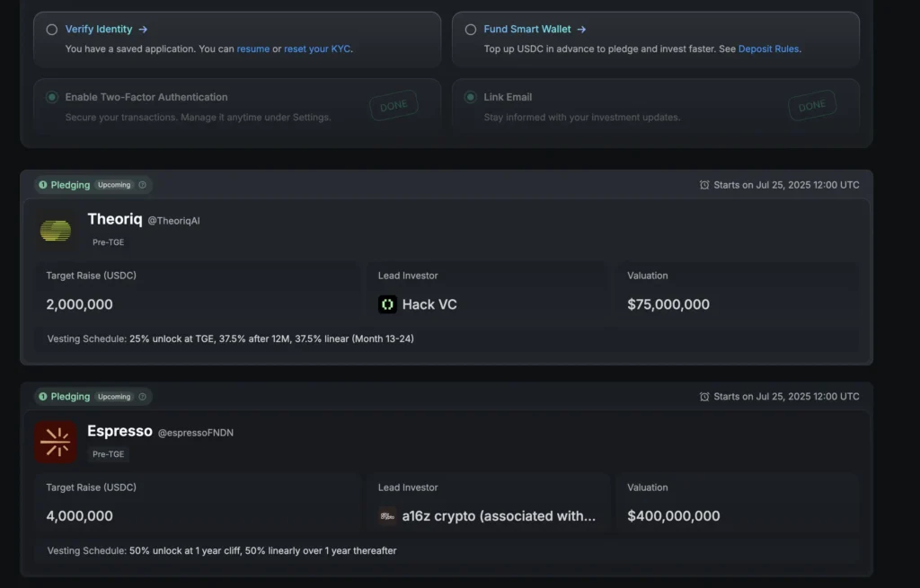
Task: Click the reset your KYC link
Action: [317, 48]
